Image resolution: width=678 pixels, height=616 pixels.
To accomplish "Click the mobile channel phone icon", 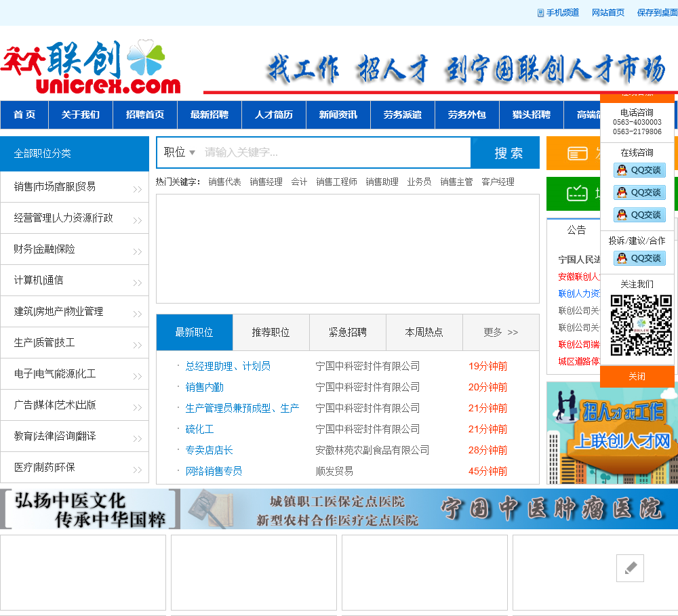I will tap(540, 13).
